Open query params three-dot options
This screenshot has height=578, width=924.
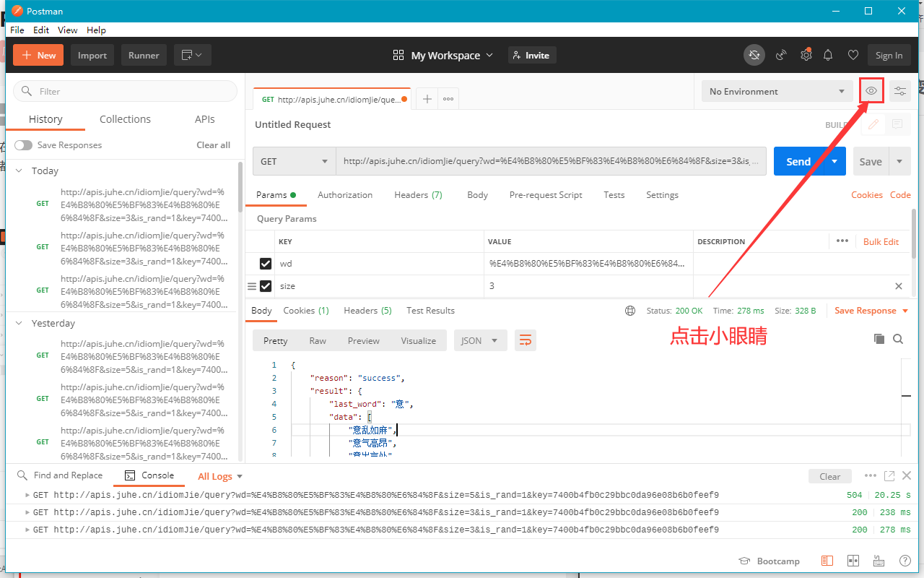pyautogui.click(x=842, y=241)
